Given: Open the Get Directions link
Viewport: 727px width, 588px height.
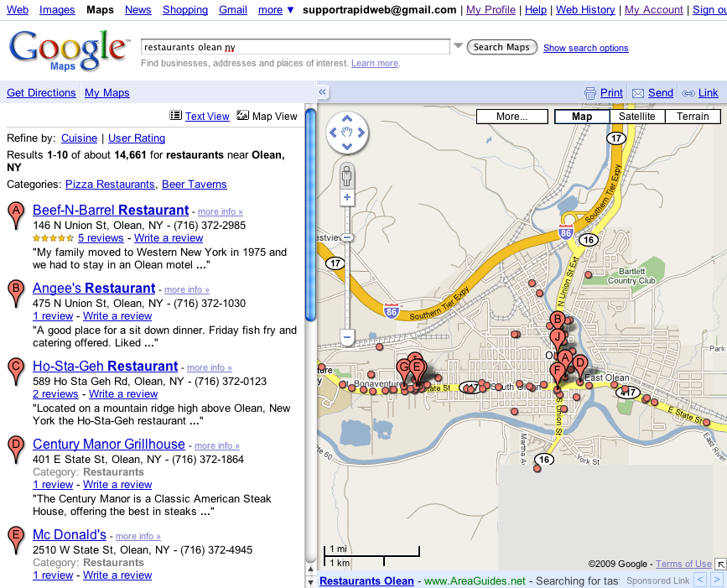Looking at the screenshot, I should pyautogui.click(x=41, y=93).
